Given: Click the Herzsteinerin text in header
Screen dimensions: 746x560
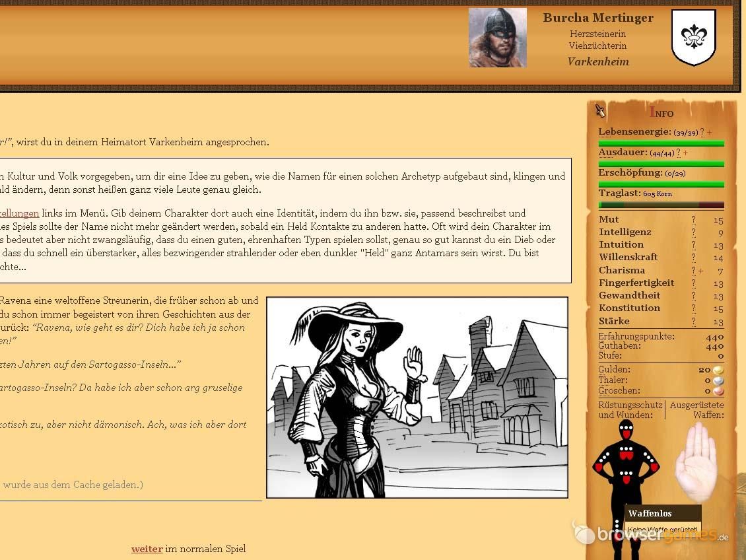Looking at the screenshot, I should click(x=598, y=34).
